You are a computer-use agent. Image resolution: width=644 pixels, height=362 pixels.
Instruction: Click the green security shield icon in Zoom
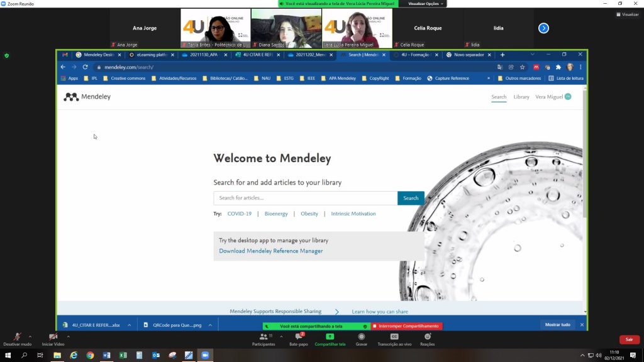6,55
